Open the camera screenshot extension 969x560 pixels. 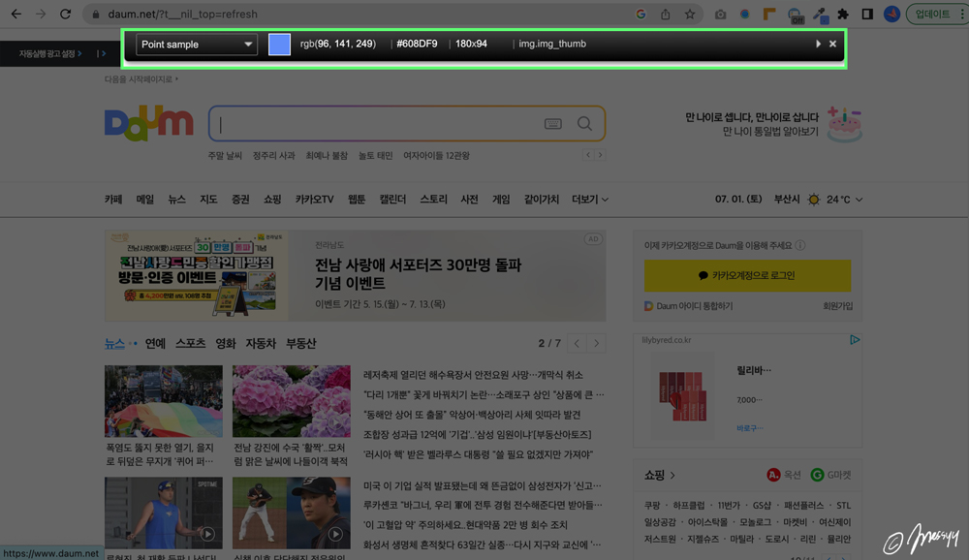[720, 14]
